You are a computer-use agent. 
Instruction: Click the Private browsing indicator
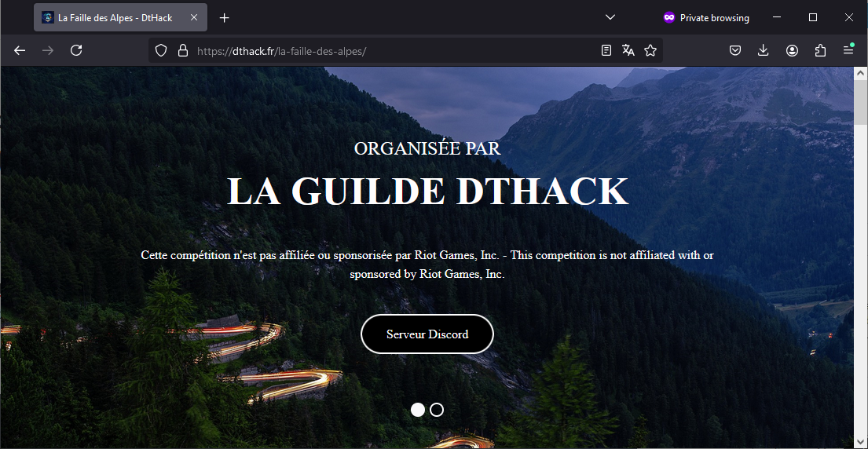706,18
